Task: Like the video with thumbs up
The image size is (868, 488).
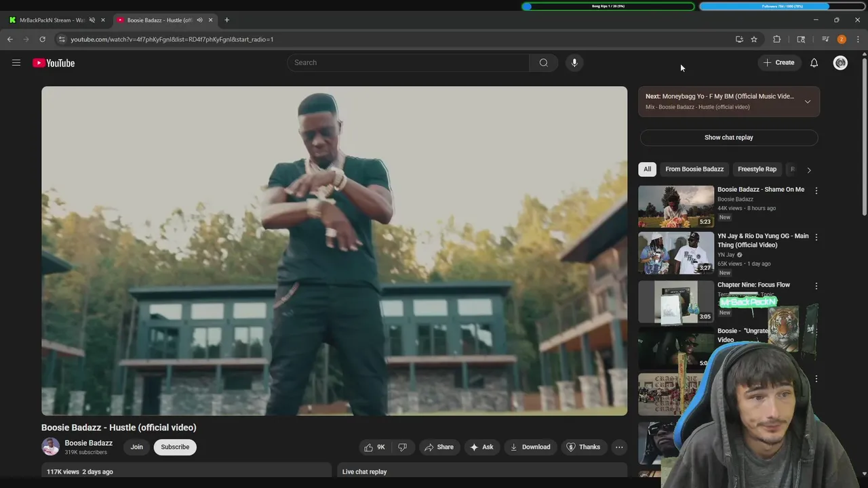Action: pos(374,447)
